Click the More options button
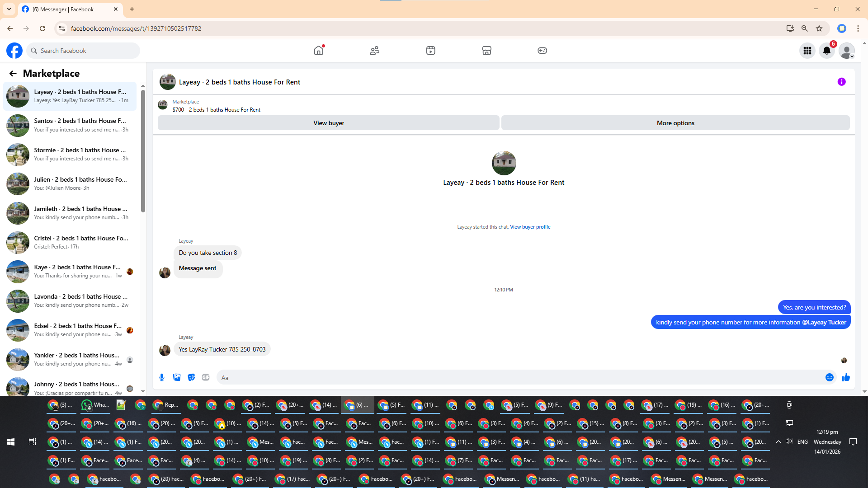Image resolution: width=868 pixels, height=488 pixels. (x=675, y=123)
